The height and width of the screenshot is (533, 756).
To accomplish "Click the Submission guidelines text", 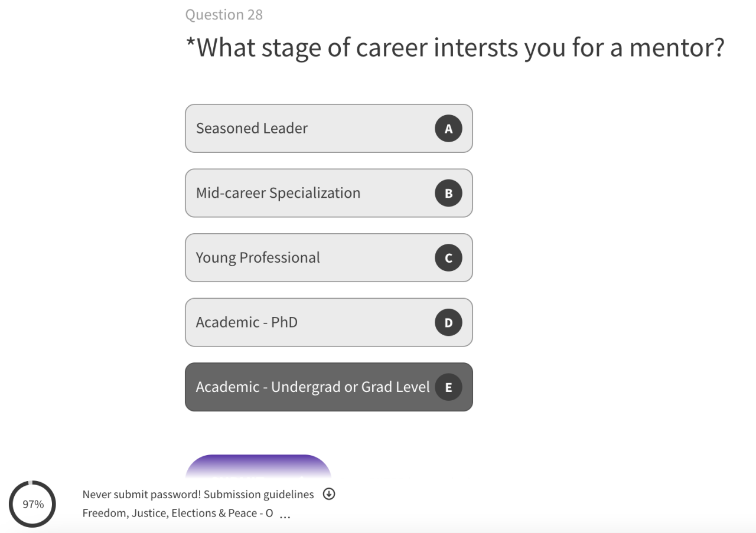I will pyautogui.click(x=259, y=495).
